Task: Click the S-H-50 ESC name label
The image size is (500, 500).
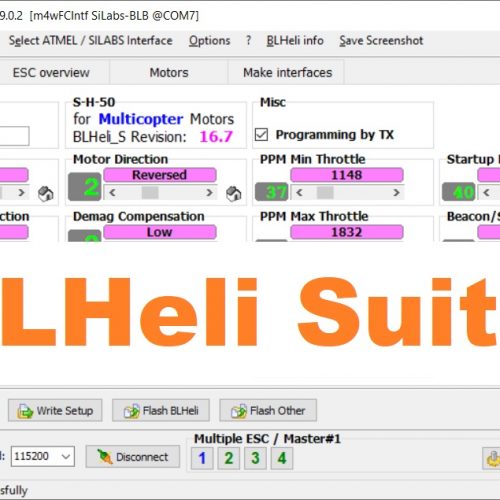Action: [x=94, y=102]
